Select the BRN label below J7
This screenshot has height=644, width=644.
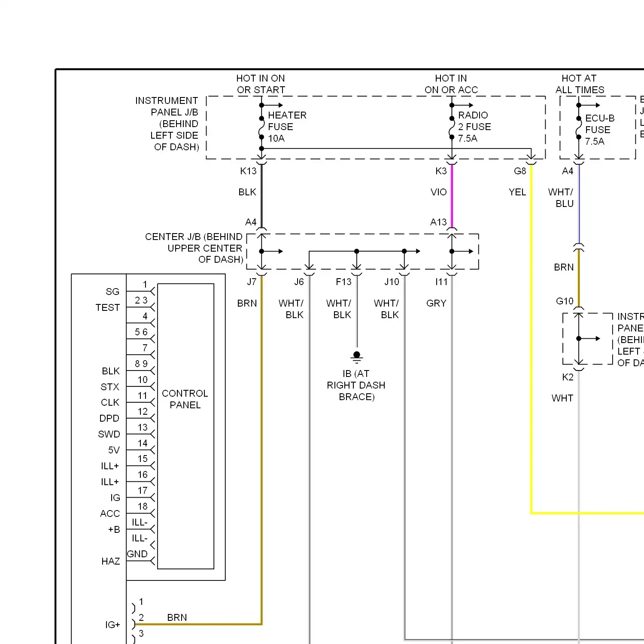coord(247,303)
